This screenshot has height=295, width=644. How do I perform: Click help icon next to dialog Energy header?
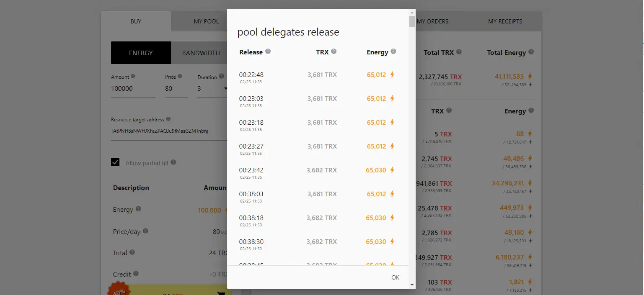pos(393,51)
